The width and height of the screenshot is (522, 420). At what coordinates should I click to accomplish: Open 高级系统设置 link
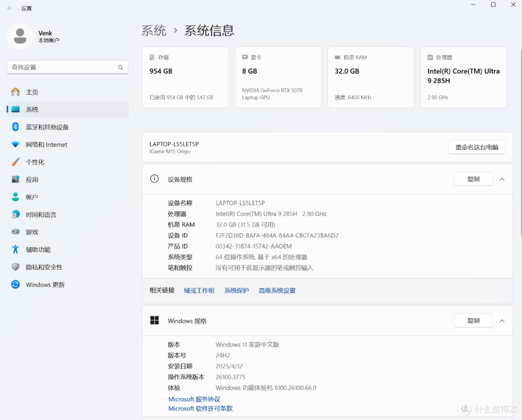coord(277,291)
